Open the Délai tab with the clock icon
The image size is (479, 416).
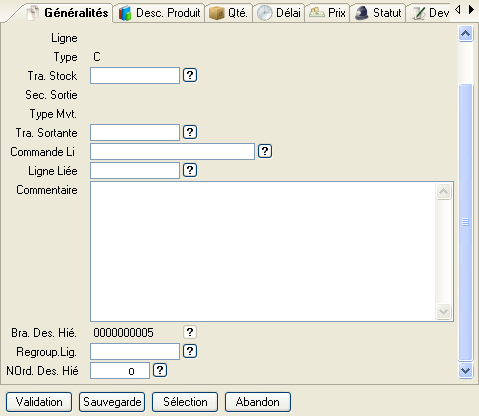pyautogui.click(x=279, y=13)
